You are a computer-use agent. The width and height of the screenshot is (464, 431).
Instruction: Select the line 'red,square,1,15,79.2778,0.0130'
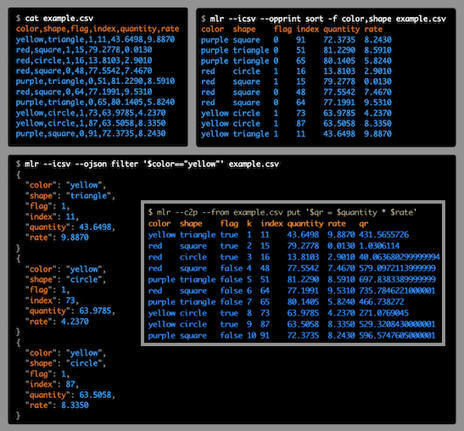tap(84, 50)
